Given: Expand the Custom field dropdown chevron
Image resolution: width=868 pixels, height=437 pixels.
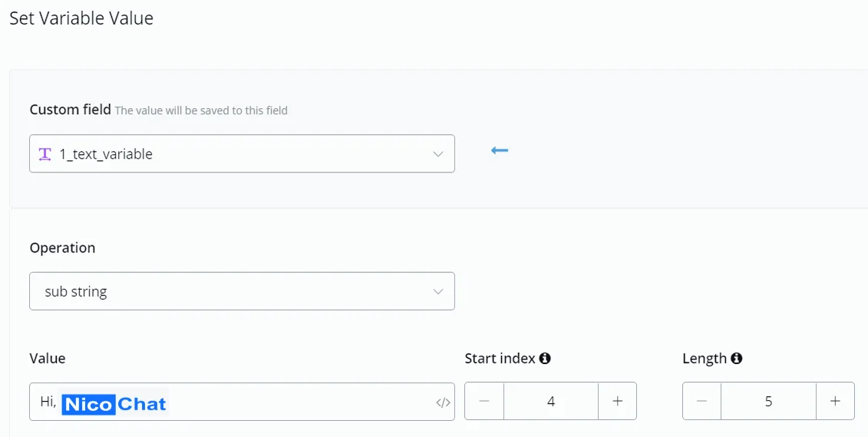Looking at the screenshot, I should pyautogui.click(x=438, y=154).
